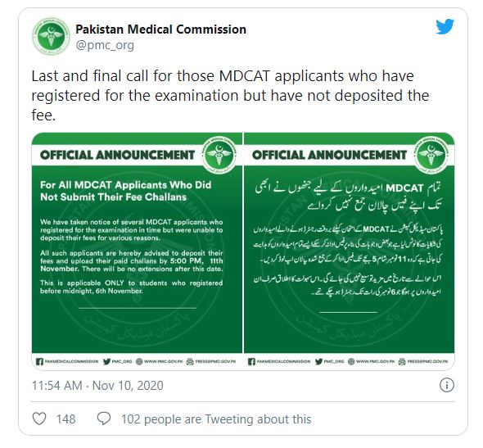Click the Facebook icon in left announcement footer
483x448 pixels.
39,362
